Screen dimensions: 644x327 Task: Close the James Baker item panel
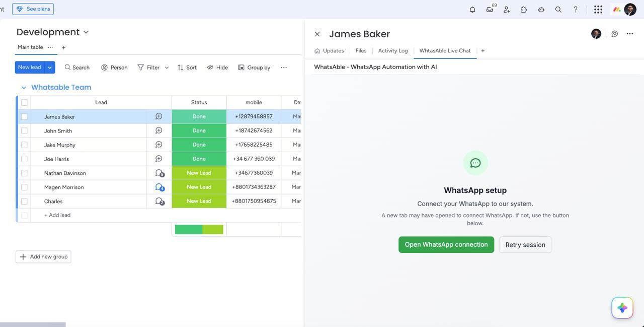click(317, 34)
